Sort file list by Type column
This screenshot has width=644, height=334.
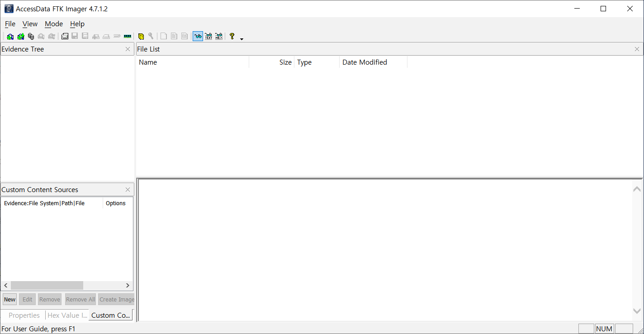point(317,62)
